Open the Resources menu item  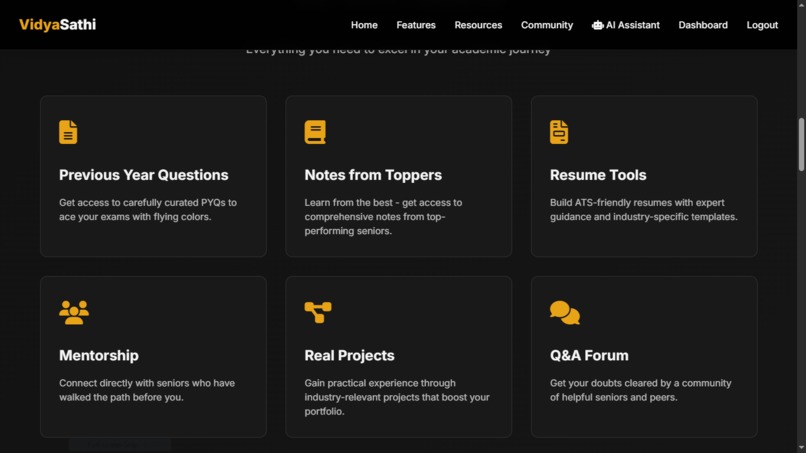[478, 25]
